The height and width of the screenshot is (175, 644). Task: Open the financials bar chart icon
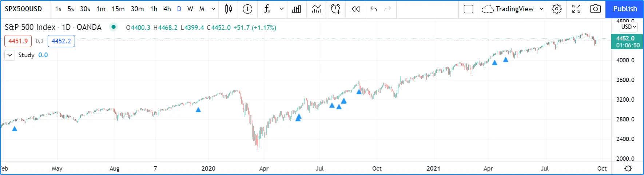coord(297,9)
